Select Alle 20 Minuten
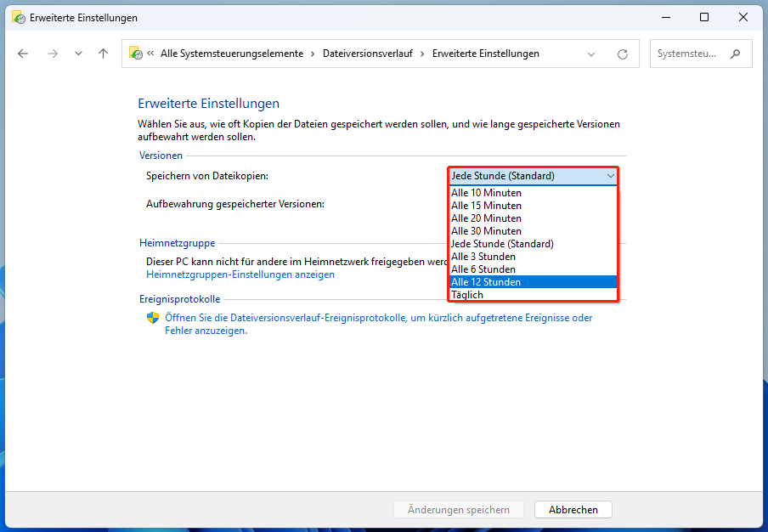This screenshot has width=768, height=532. 533,218
